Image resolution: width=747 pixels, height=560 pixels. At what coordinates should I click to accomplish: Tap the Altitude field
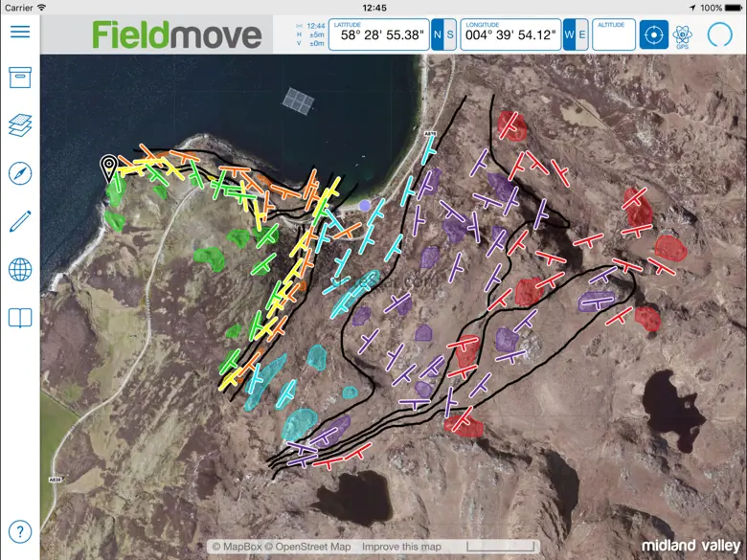(x=613, y=34)
